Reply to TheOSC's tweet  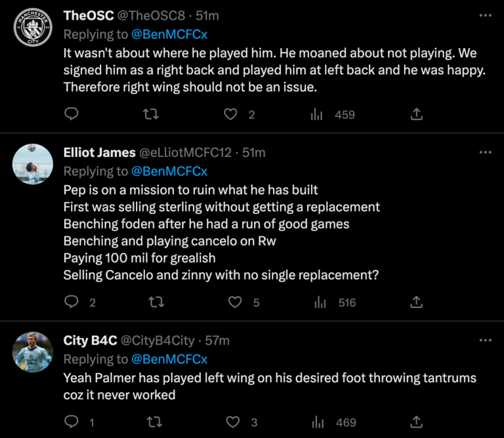72,114
